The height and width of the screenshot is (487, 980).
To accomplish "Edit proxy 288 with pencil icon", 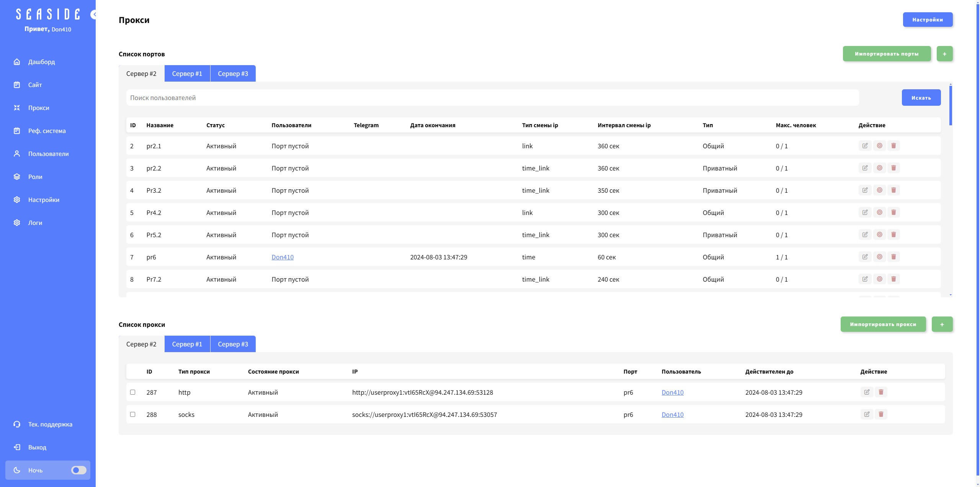I will coord(867,414).
